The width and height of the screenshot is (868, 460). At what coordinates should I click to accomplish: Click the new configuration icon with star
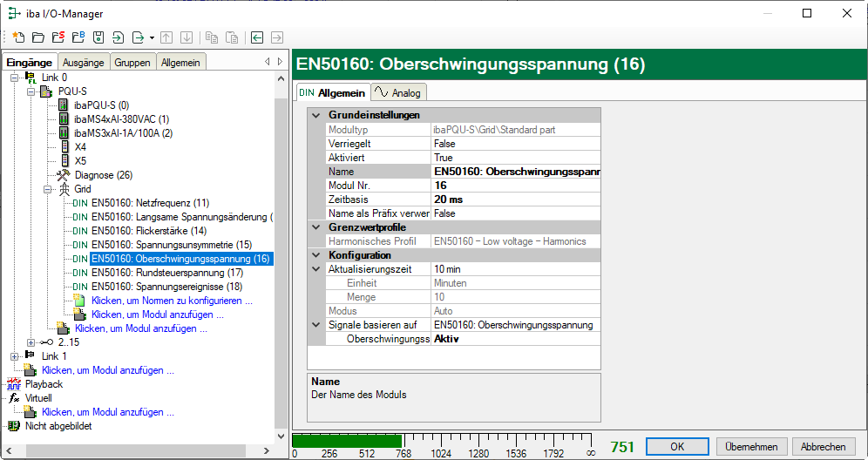[17, 37]
